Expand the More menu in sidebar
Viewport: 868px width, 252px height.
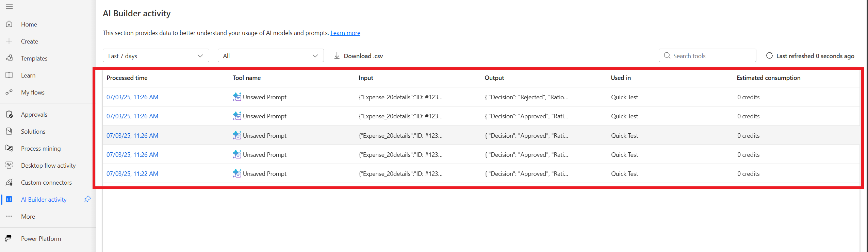[9, 216]
